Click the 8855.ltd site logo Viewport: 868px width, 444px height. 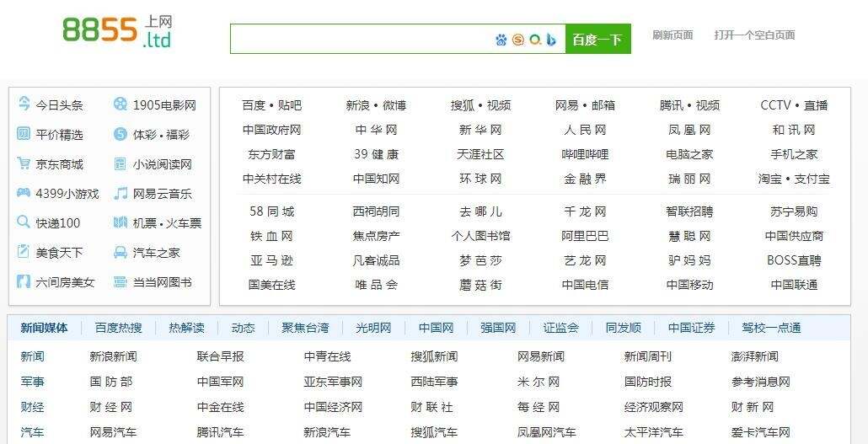point(117,31)
